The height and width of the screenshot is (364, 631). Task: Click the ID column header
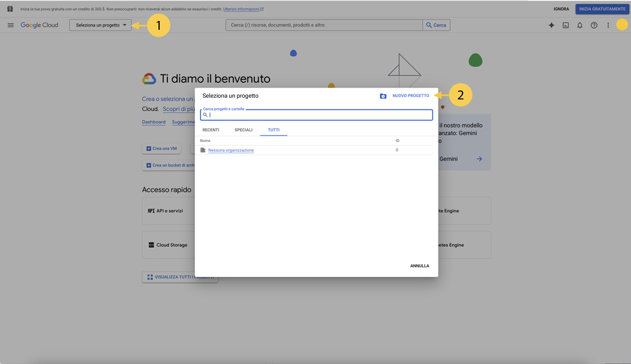[x=397, y=141]
